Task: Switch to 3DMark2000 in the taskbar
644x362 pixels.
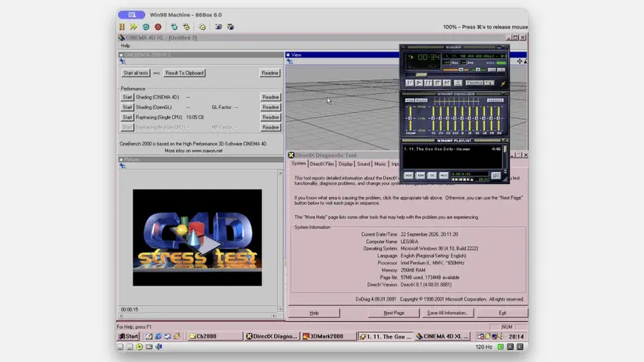Action: tap(328, 336)
